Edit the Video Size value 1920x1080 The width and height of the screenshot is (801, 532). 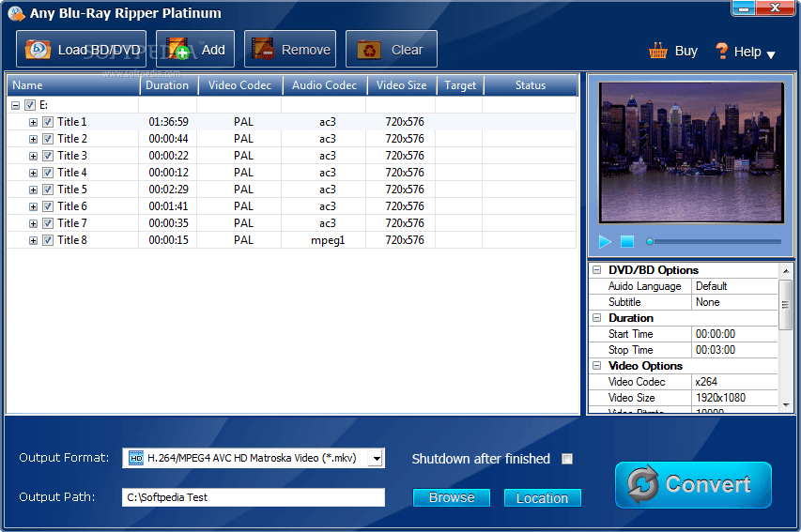734,397
